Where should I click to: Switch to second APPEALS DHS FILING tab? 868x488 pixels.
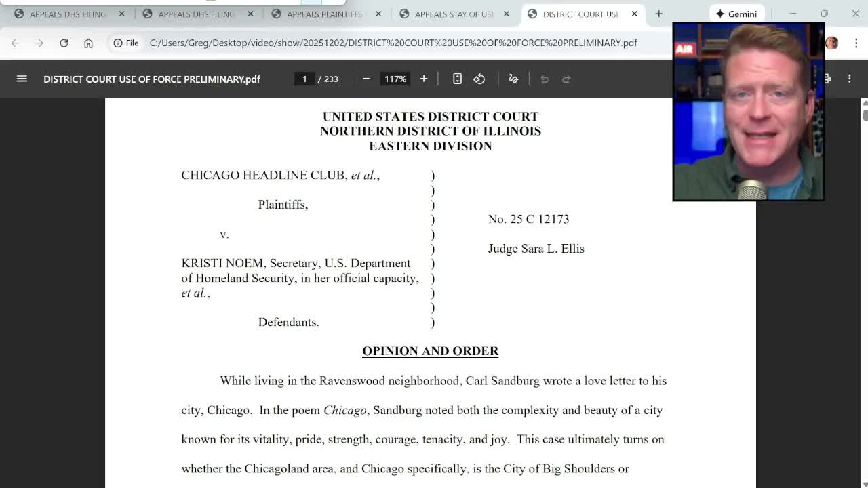[x=197, y=14]
